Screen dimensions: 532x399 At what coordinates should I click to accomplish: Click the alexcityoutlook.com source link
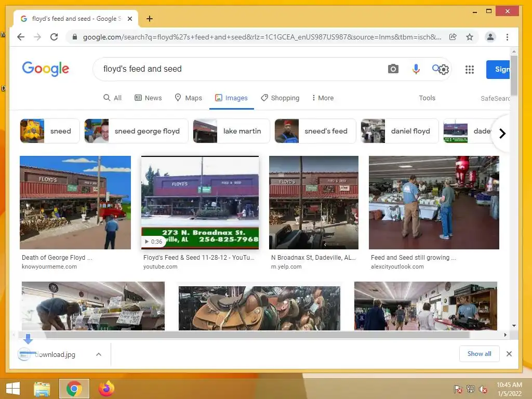(397, 267)
